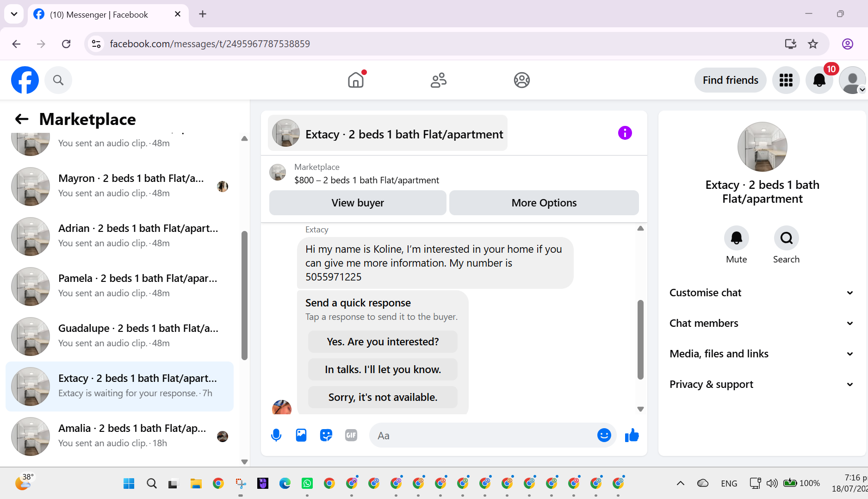Click the Facebook logo
The height and width of the screenshot is (499, 868).
click(25, 80)
